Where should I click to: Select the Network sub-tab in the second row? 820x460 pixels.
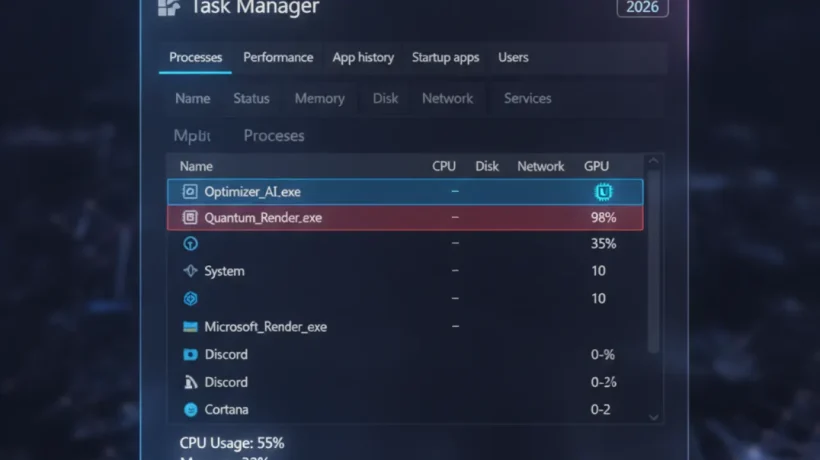point(448,98)
